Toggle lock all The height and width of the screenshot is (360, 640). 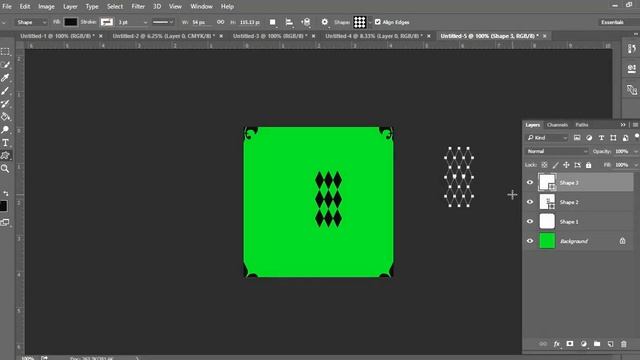pos(588,165)
